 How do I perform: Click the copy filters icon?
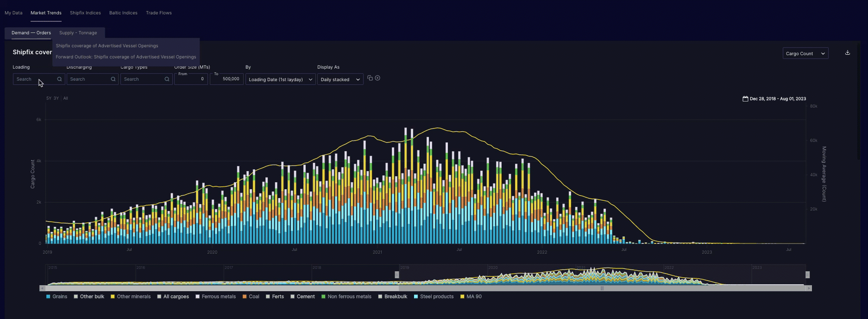pos(370,78)
